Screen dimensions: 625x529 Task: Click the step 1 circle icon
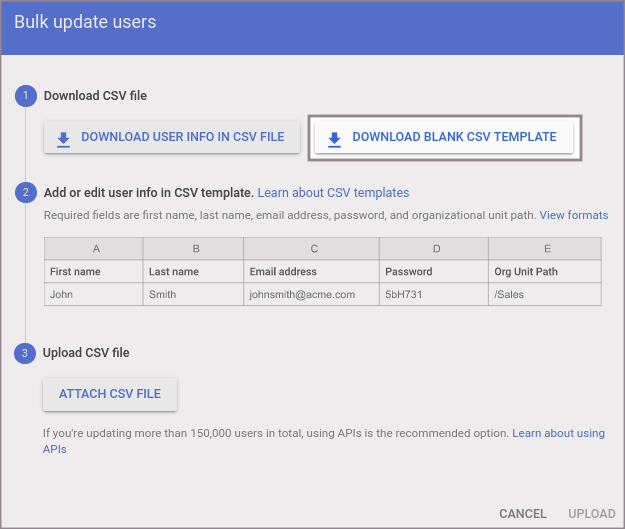(x=25, y=96)
